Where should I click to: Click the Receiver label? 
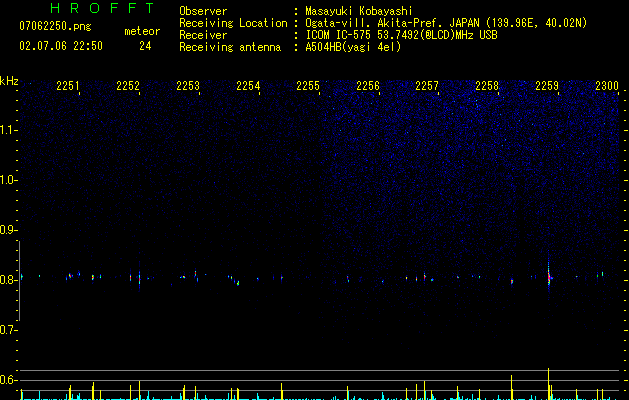[203, 35]
